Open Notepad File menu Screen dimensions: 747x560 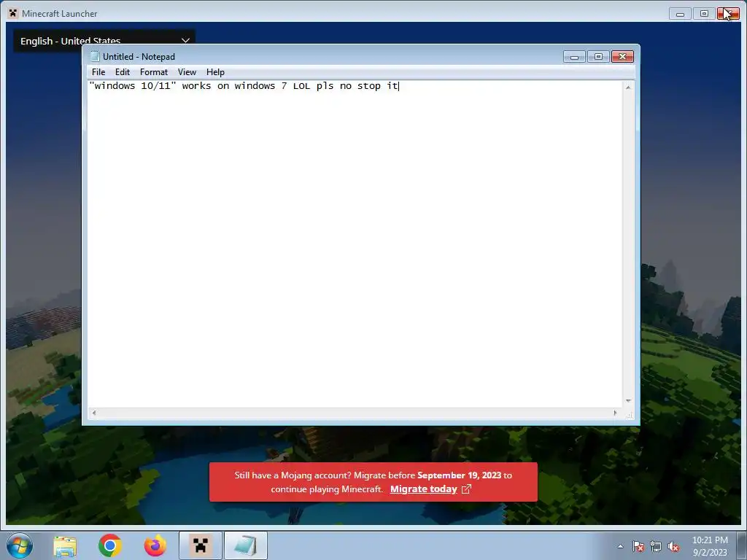(98, 72)
